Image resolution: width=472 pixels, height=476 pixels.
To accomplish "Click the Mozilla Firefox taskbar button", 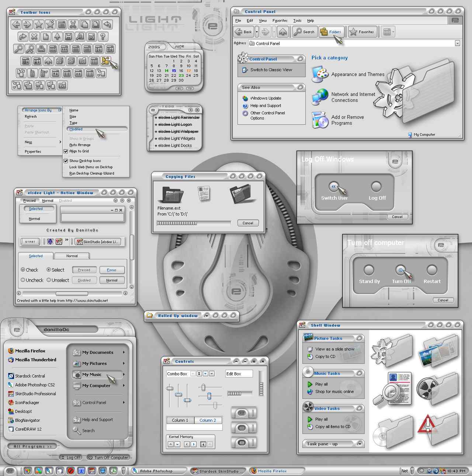I will [x=277, y=471].
